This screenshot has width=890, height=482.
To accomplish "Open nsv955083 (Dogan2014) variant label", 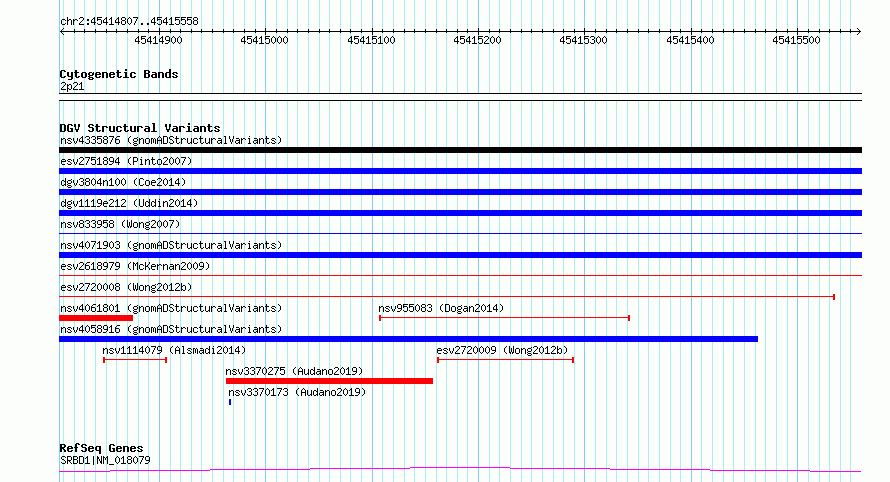I will [441, 308].
